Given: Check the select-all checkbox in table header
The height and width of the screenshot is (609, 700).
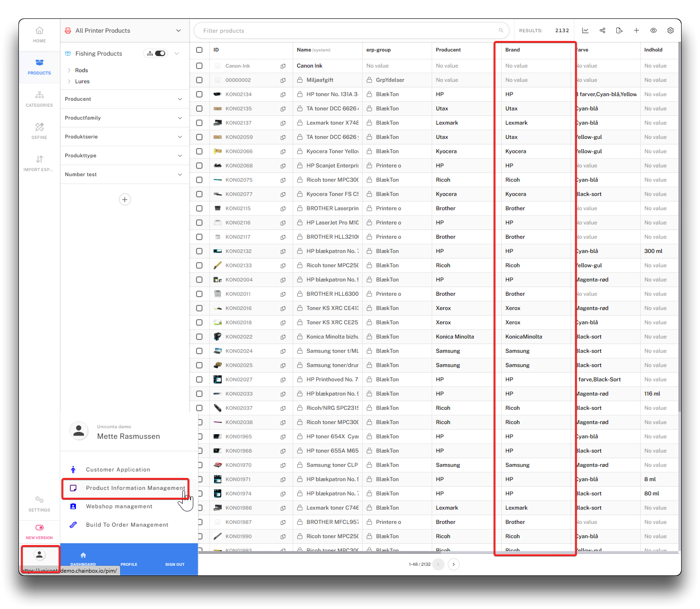Looking at the screenshot, I should [x=199, y=50].
